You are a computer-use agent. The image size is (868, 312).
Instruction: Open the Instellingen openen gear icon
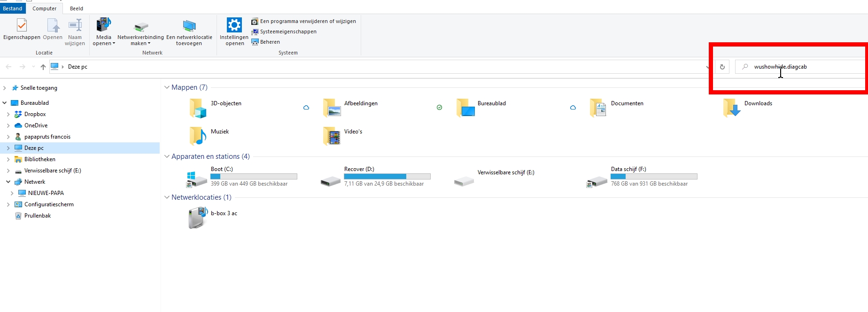[x=234, y=25]
